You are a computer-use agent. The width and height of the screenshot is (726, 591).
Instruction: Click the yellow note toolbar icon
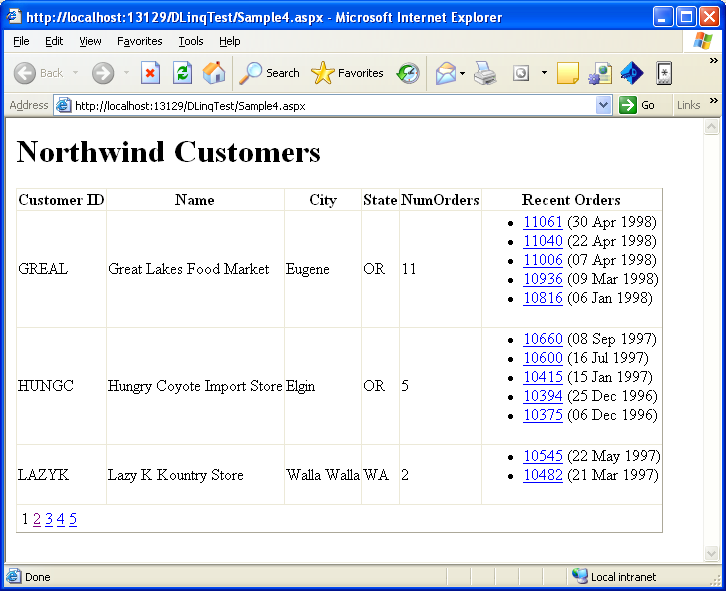[568, 73]
